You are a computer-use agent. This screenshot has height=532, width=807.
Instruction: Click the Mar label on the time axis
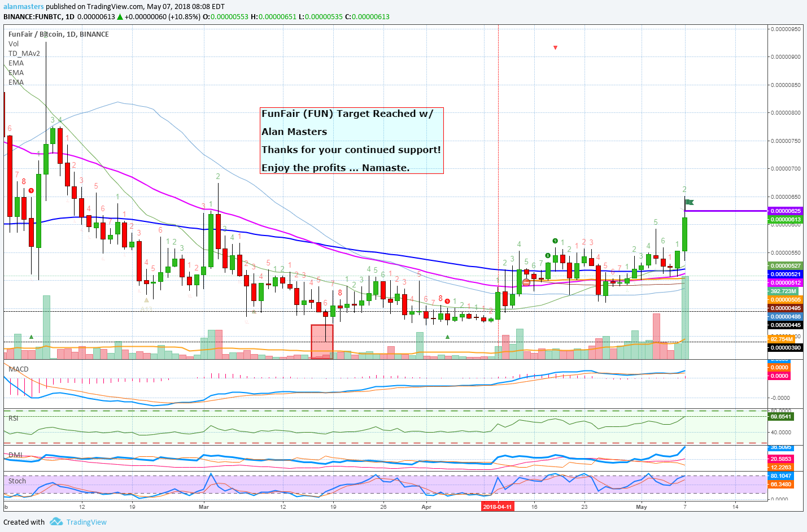pos(204,507)
